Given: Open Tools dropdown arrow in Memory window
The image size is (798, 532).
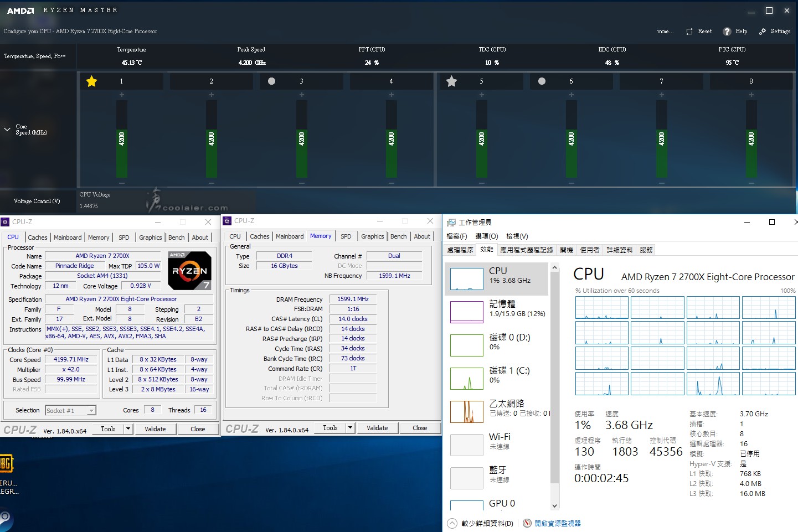Looking at the screenshot, I should click(x=350, y=427).
